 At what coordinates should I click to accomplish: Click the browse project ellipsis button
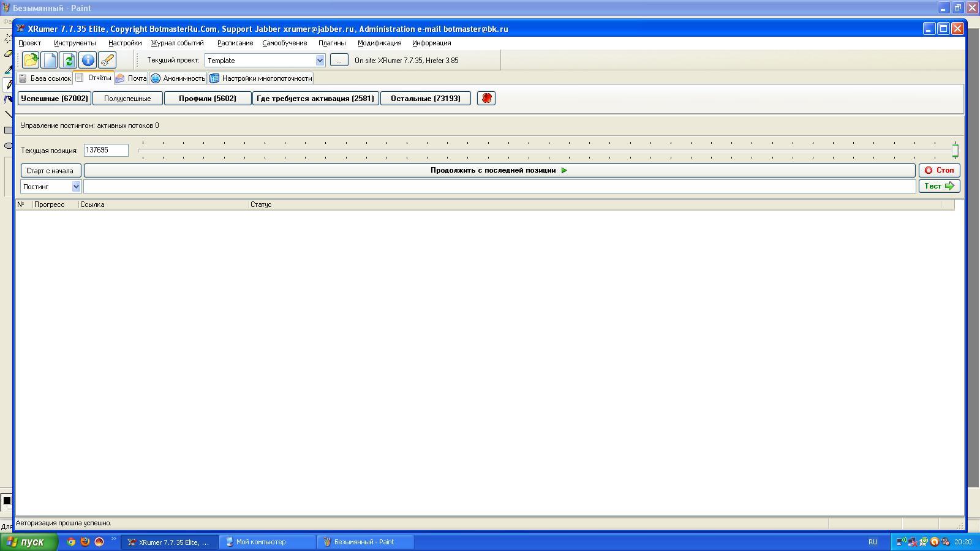[x=339, y=60]
